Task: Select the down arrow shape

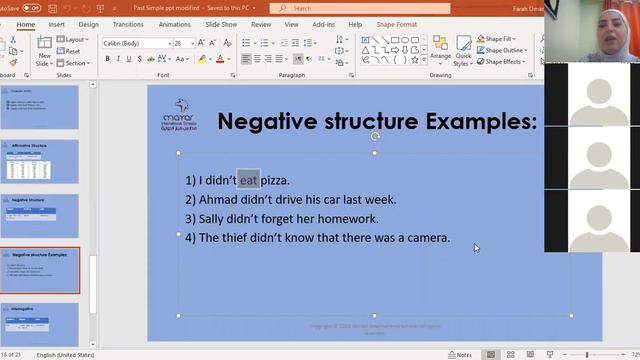Action: point(405,50)
